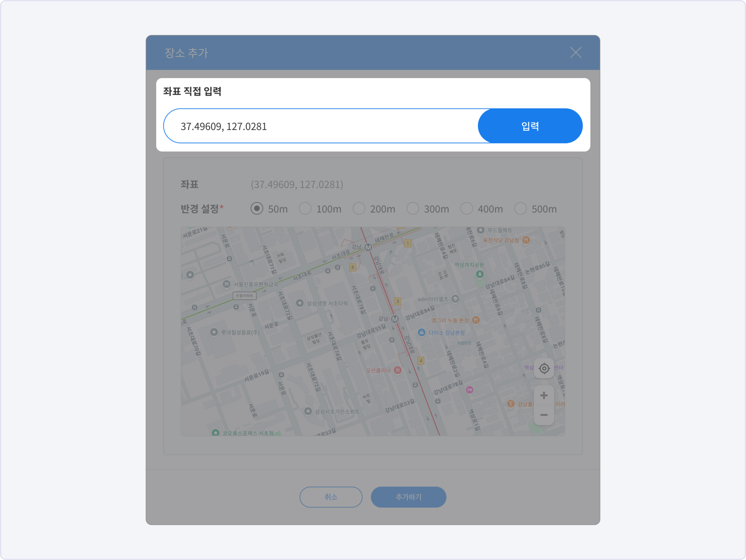Click the 추가하기 add button
The height and width of the screenshot is (560, 746).
click(x=408, y=497)
